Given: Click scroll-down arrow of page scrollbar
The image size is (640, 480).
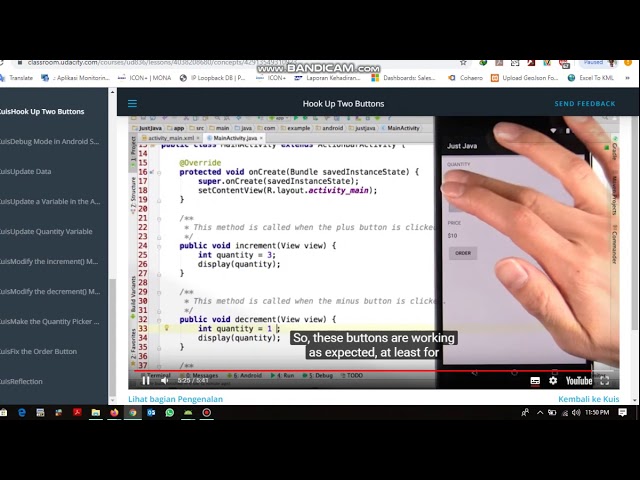Looking at the screenshot, I should [635, 400].
